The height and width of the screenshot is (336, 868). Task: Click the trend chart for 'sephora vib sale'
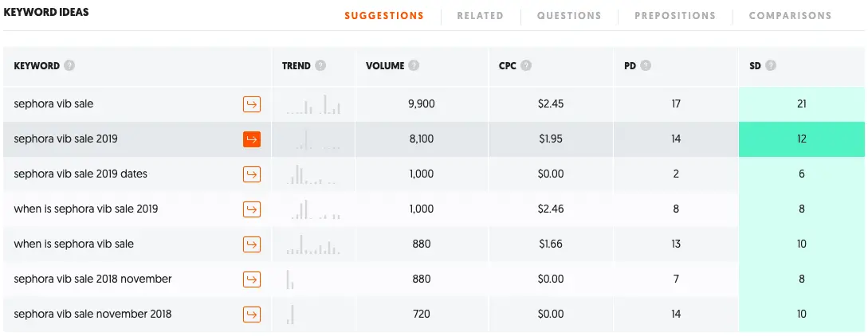click(x=313, y=104)
